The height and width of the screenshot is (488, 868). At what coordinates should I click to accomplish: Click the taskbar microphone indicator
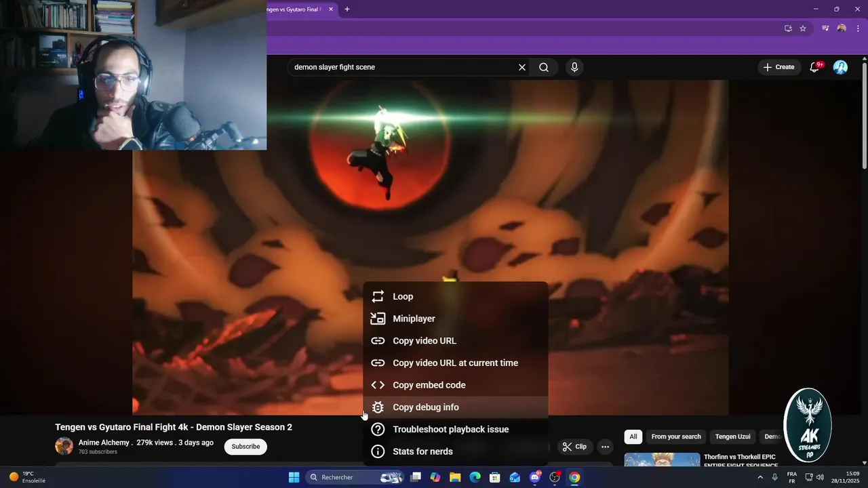tap(774, 477)
